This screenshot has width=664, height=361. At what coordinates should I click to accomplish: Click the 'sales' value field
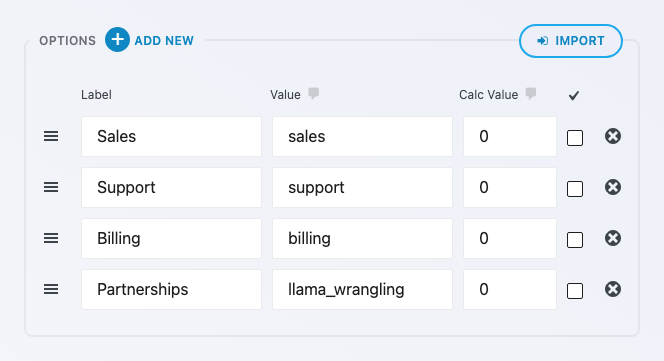click(x=362, y=136)
